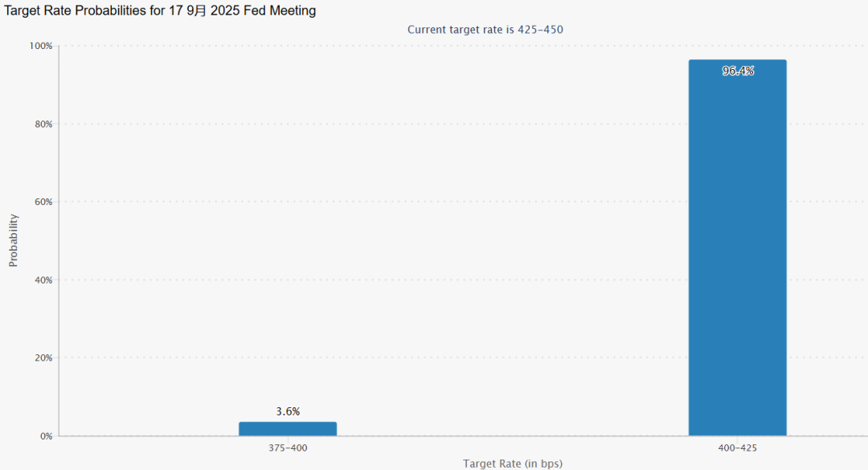Click the 375-400 x-axis category label

pos(288,448)
